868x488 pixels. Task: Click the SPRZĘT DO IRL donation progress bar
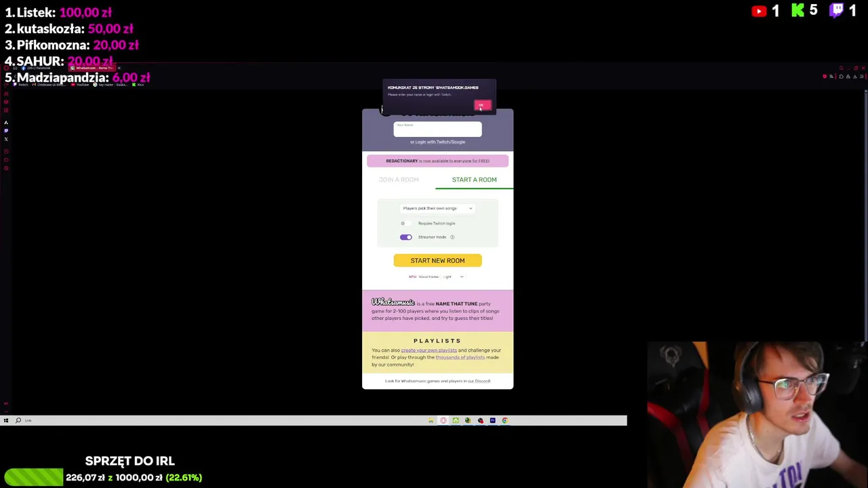(33, 477)
